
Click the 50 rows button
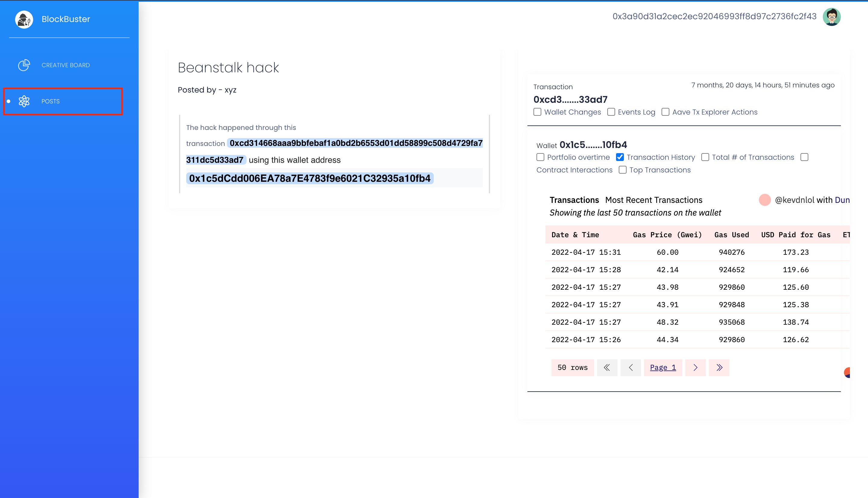573,368
